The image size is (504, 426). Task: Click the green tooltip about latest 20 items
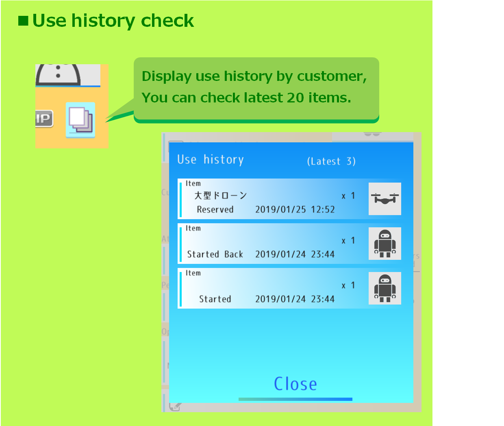coord(256,87)
